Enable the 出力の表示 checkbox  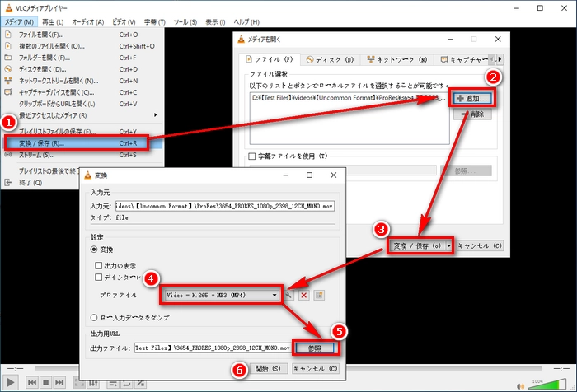tap(98, 265)
